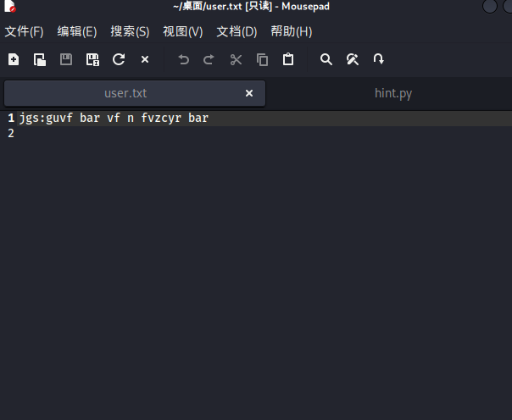Click the Mousepad app icon in title bar
512x420 pixels.
click(x=10, y=6)
